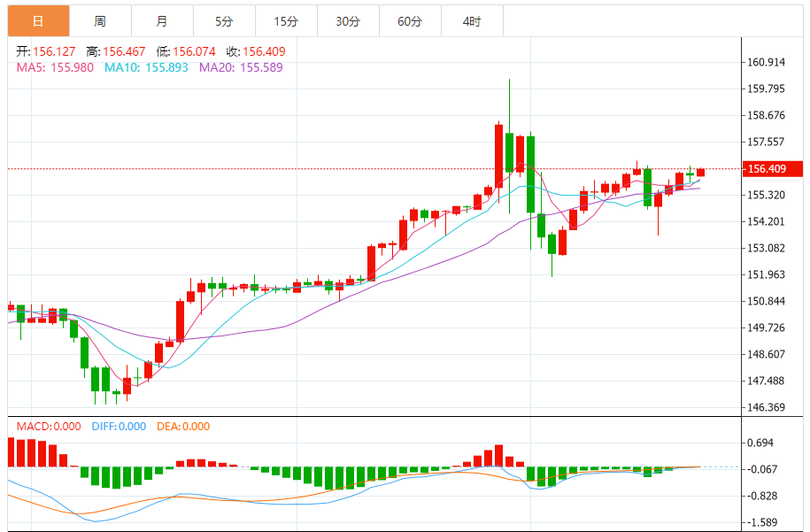
Task: Click the 147.488 price axis label
Action: pos(766,382)
